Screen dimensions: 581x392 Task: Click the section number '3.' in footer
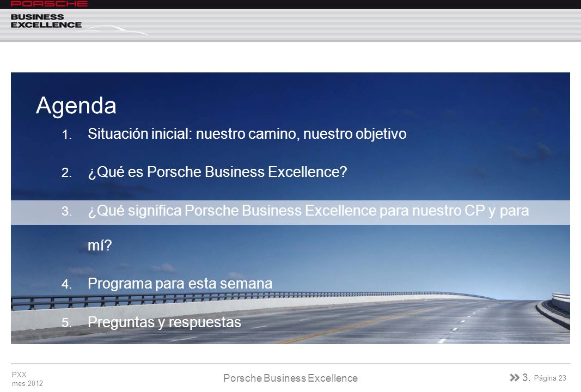click(x=526, y=377)
